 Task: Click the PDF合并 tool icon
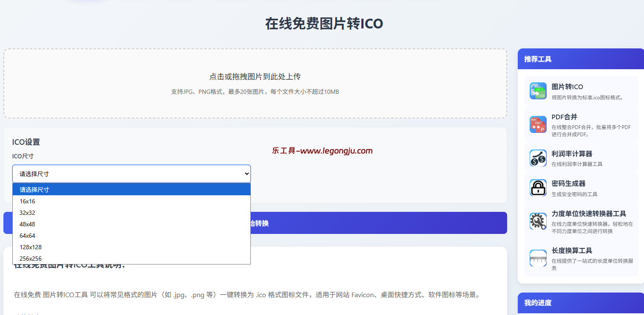point(538,124)
